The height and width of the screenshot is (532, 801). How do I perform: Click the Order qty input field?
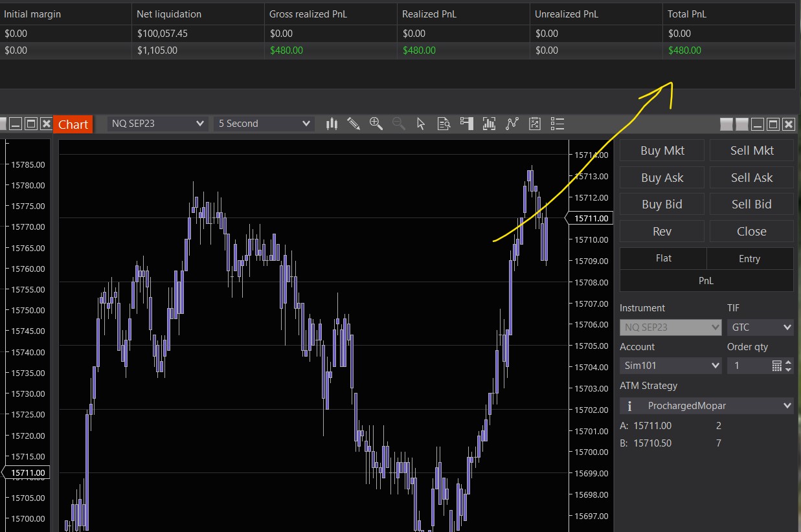[x=749, y=366]
